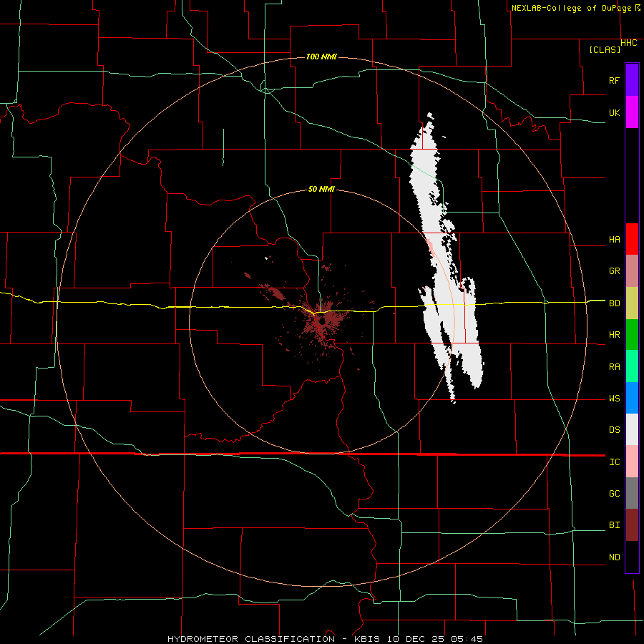The width and height of the screenshot is (644, 644).
Task: Click the 50 NMI range ring label
Action: 321,189
